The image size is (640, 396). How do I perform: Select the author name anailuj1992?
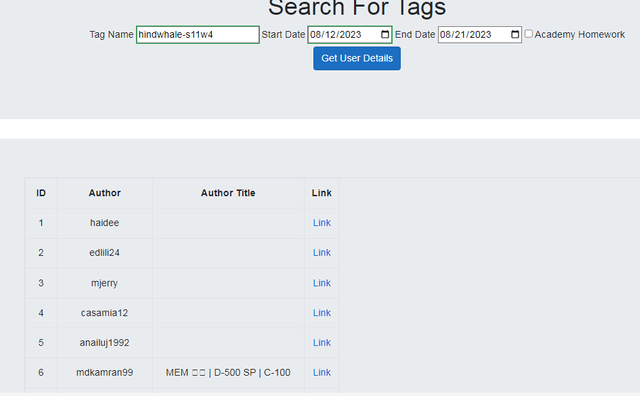(104, 343)
